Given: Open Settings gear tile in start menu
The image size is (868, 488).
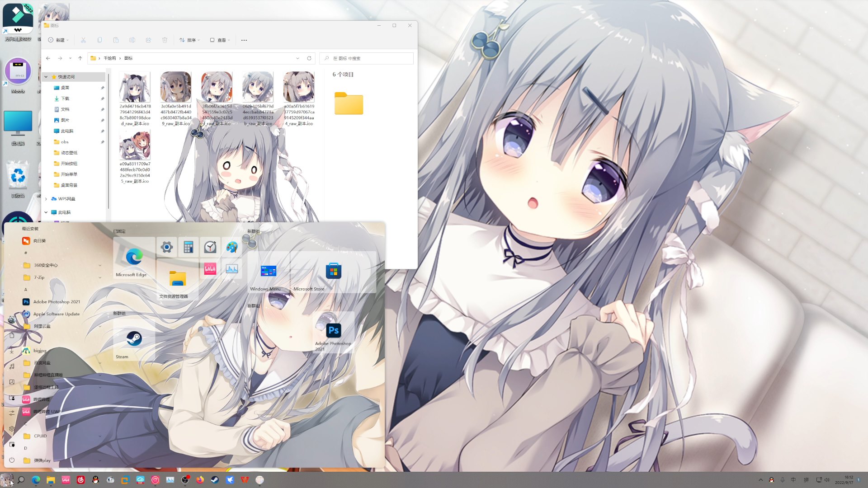Looking at the screenshot, I should coord(167,247).
